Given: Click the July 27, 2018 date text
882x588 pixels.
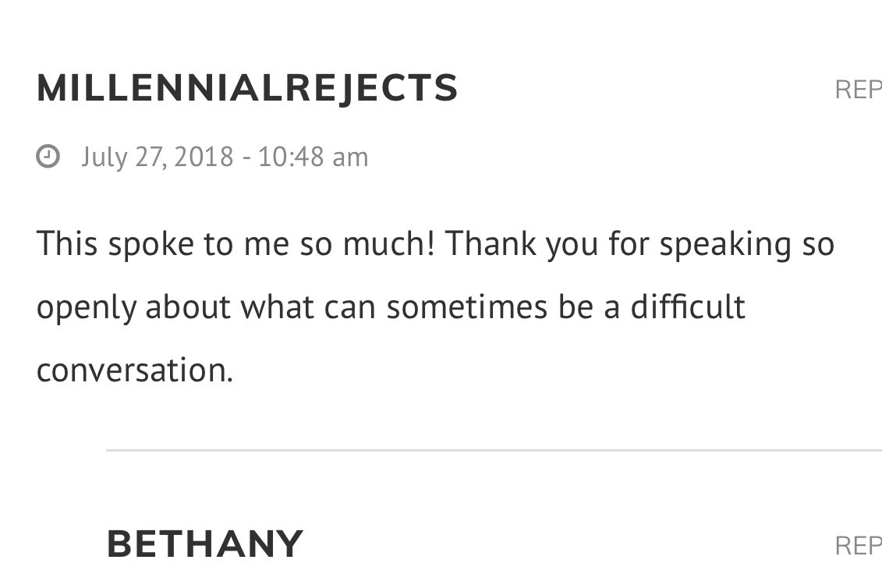Looking at the screenshot, I should coord(158,157).
